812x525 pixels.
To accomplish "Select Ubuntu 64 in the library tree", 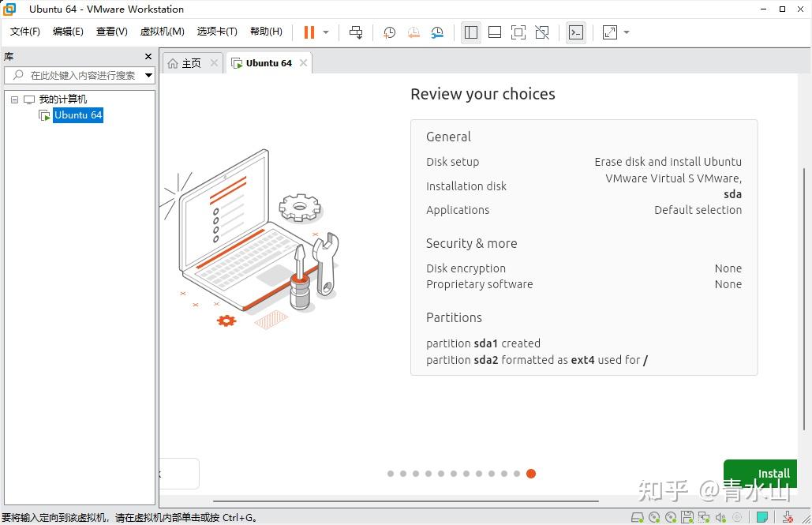I will [78, 115].
